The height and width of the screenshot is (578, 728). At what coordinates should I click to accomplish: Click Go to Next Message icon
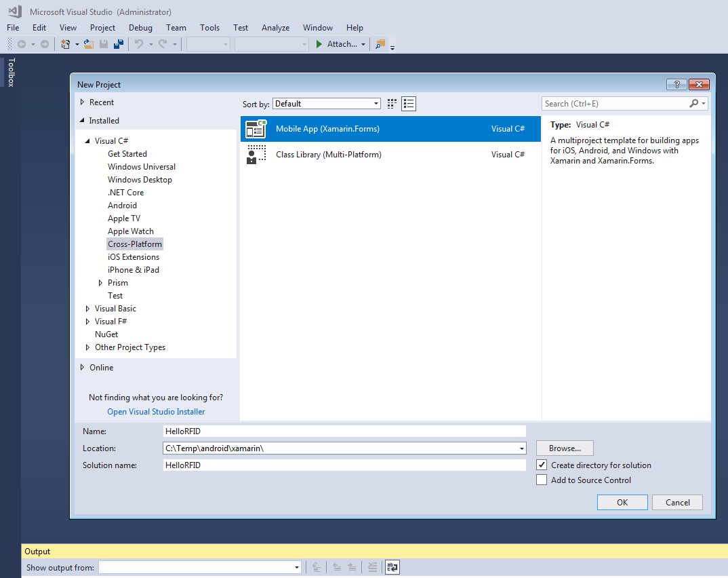point(352,567)
